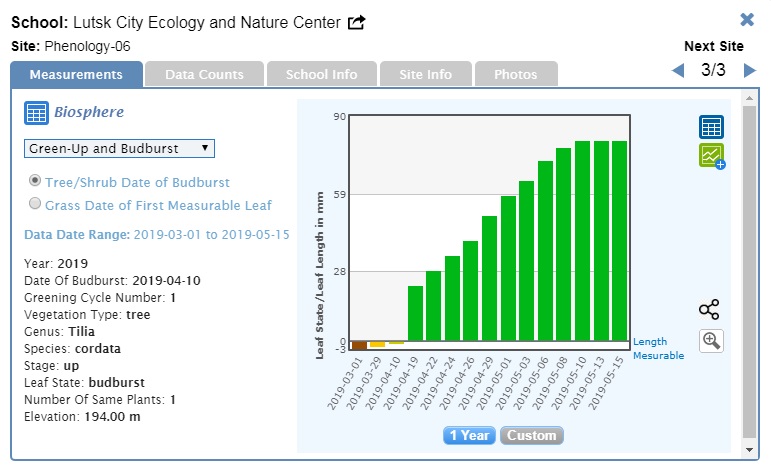Close the popup with the X
771x475 pixels.
[747, 20]
